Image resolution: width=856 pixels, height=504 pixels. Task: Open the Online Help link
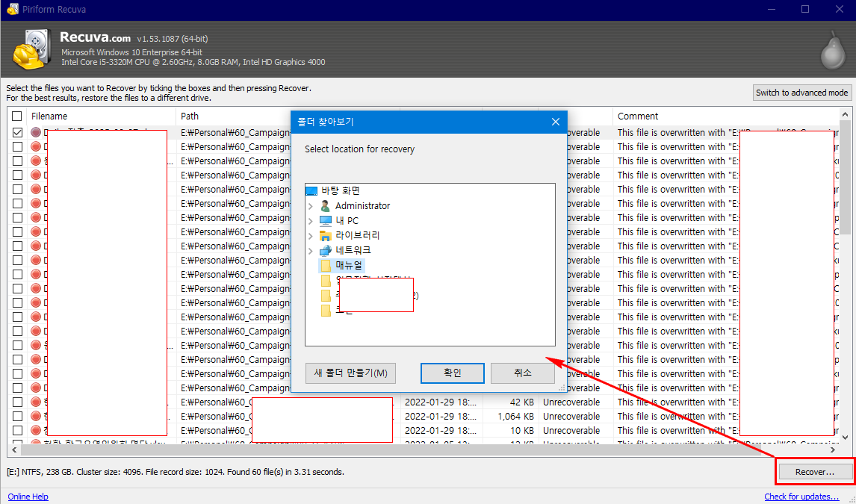coord(28,497)
